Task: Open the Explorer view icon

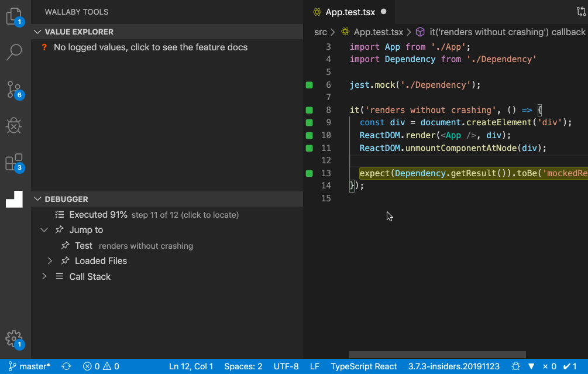Action: (15, 16)
